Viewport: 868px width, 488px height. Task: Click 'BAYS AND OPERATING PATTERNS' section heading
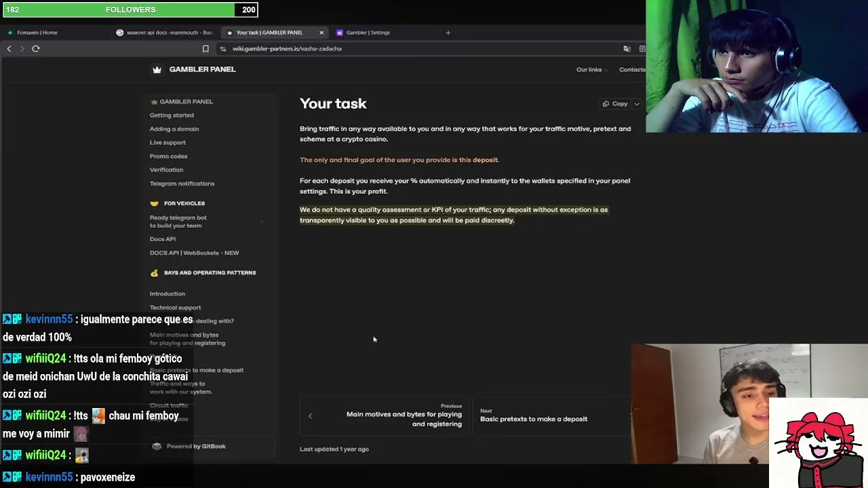(210, 272)
